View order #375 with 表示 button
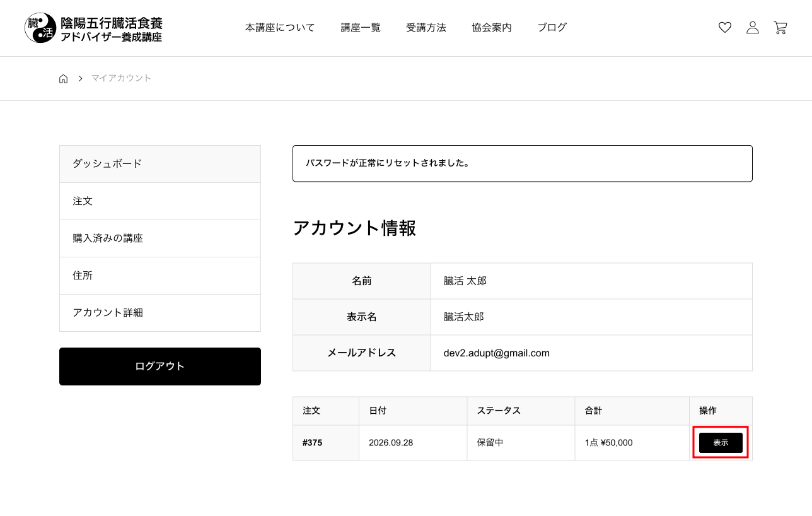This screenshot has height=516, width=812. pos(721,443)
